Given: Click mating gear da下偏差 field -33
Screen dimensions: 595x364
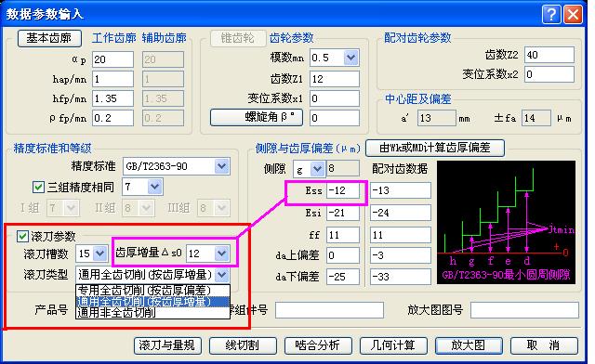Looking at the screenshot, I should 401,277.
